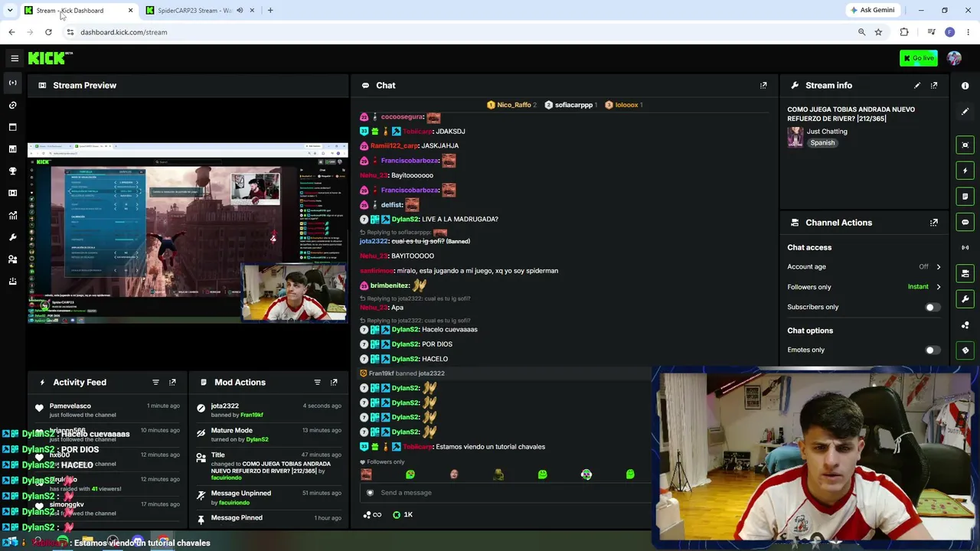Click the user moderators icon in left sidebar
This screenshot has width=980, height=551.
[12, 259]
